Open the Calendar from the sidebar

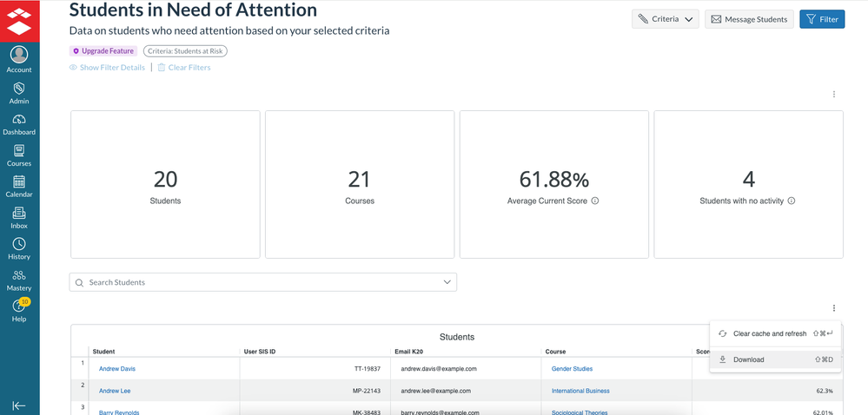tap(19, 186)
